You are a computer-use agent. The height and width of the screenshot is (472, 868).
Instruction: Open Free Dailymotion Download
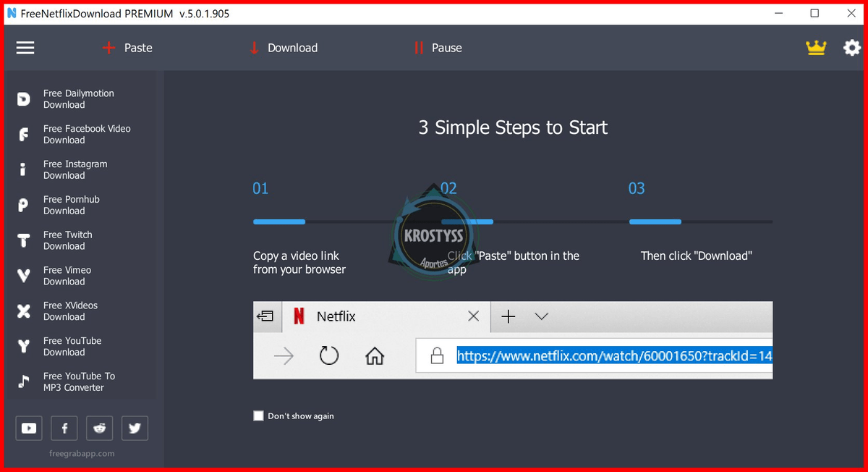tap(78, 98)
